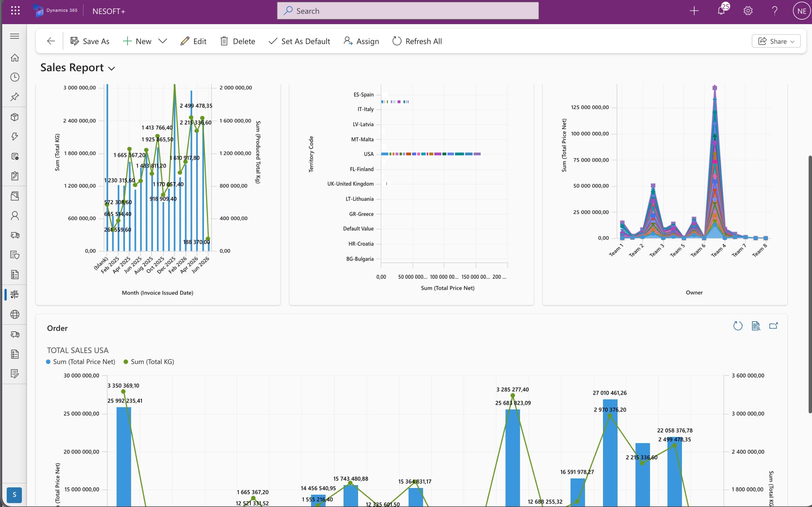Click the Team 4 axis label
The height and width of the screenshot is (507, 812).
click(718, 250)
